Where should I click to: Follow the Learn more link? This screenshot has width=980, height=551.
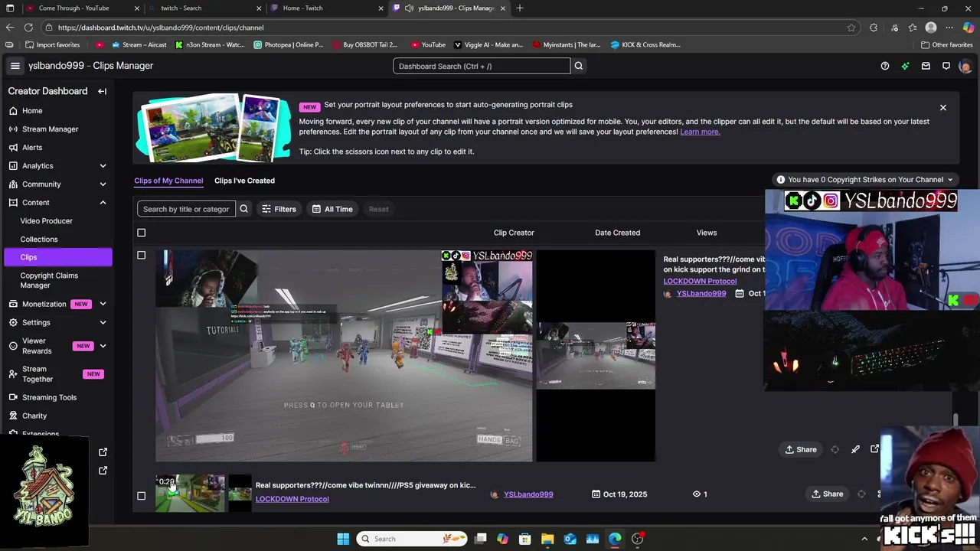(x=700, y=132)
